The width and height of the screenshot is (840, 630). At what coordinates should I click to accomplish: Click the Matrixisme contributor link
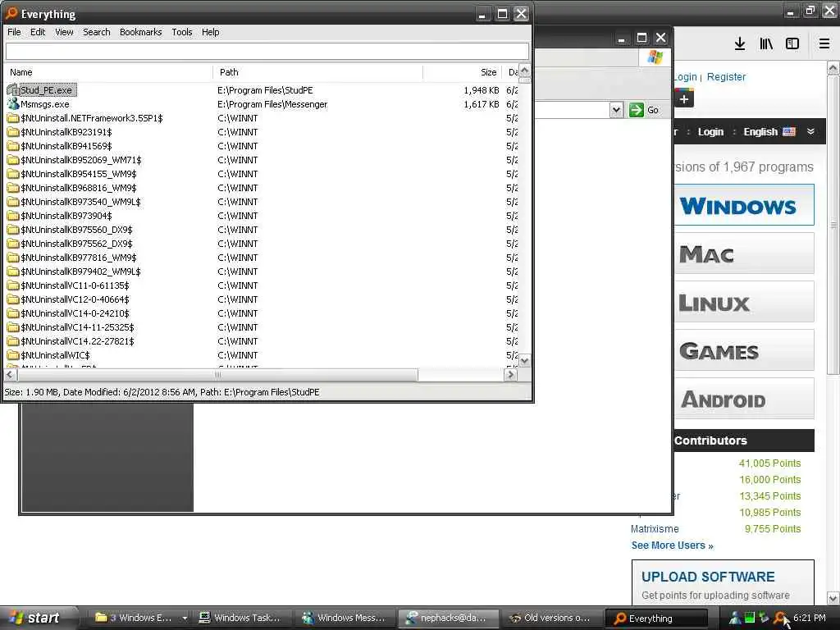(655, 529)
